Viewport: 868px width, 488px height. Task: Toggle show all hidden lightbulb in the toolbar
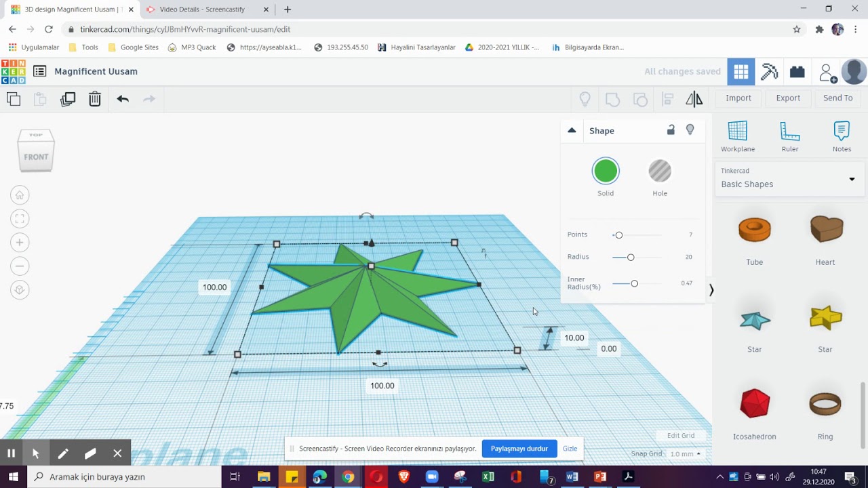(585, 100)
